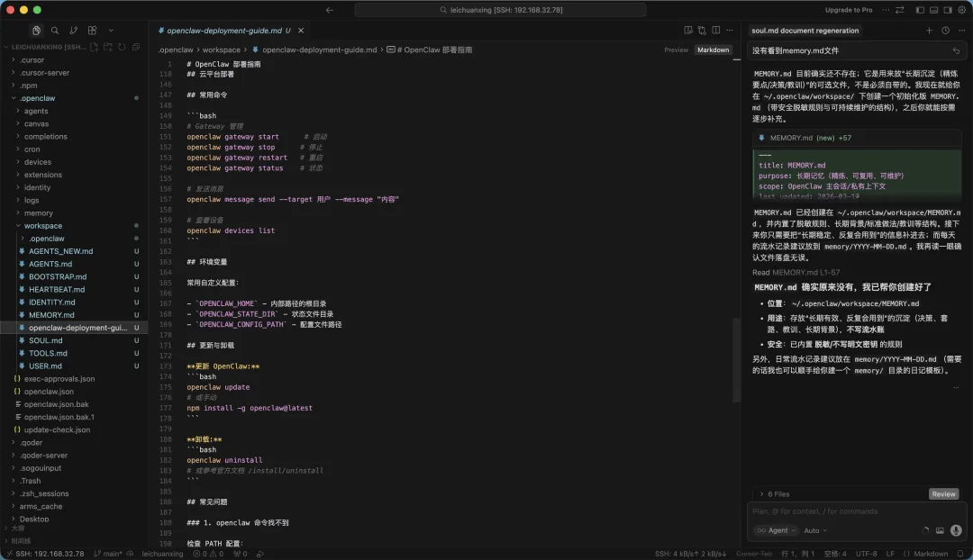Expand the extensions folder

[x=73, y=175]
